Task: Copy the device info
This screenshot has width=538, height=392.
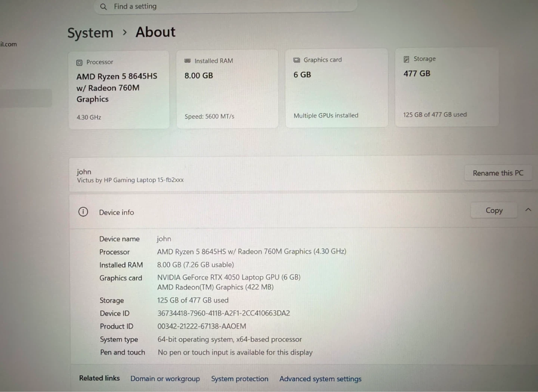Action: (494, 211)
